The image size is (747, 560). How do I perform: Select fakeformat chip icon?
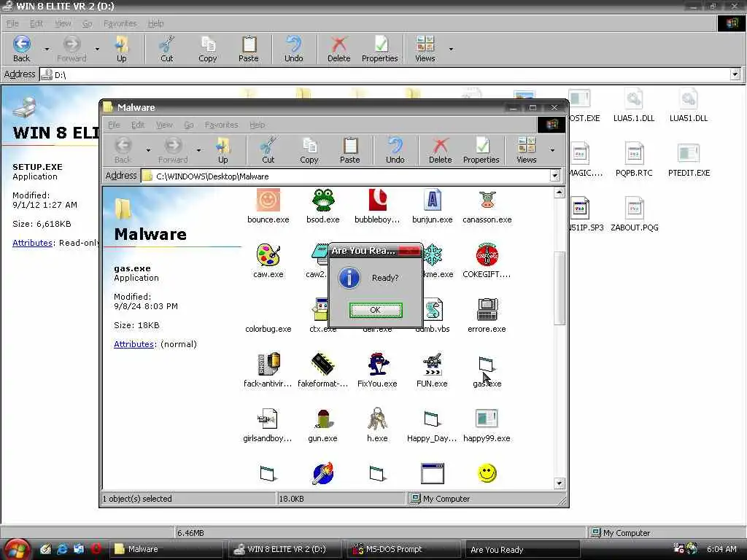click(323, 365)
